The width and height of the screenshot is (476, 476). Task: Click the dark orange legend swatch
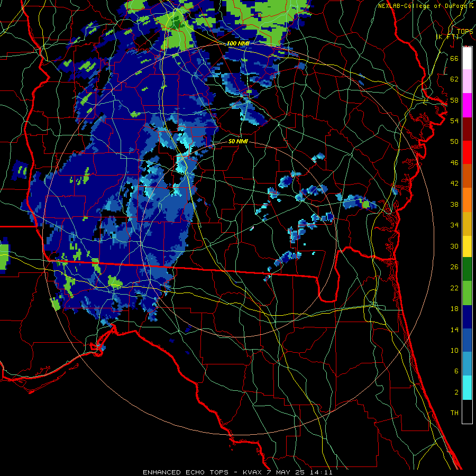(x=467, y=176)
